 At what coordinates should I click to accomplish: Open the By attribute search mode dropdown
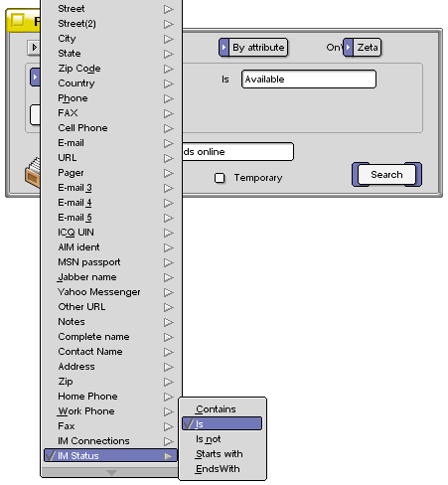click(253, 47)
